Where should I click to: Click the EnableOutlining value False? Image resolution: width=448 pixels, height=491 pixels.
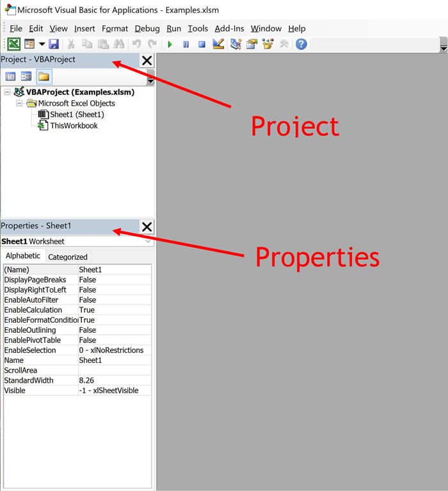pos(115,330)
